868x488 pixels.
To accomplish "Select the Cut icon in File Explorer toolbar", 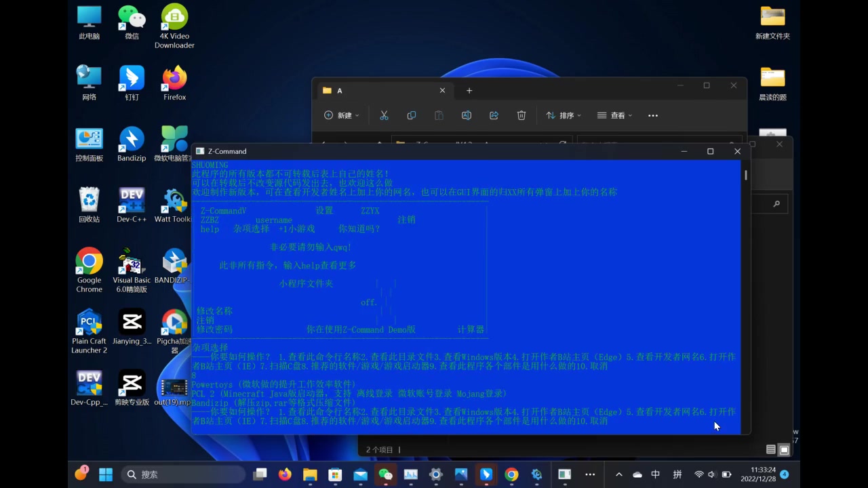I will point(384,115).
